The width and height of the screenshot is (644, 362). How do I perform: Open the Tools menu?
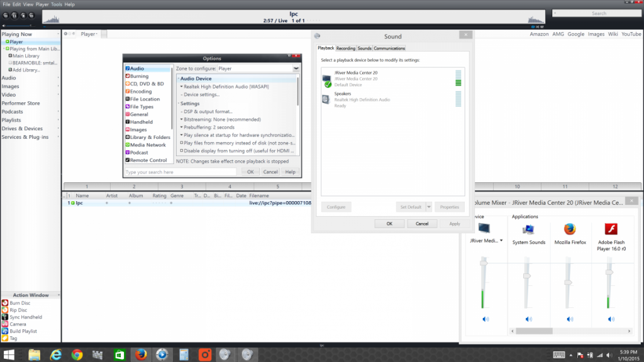click(x=57, y=4)
